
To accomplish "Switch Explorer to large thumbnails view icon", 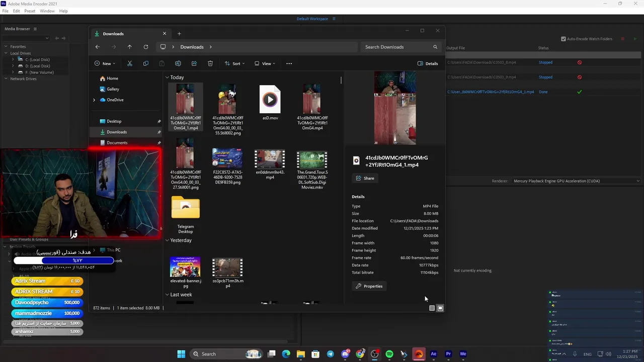I will coord(440,308).
